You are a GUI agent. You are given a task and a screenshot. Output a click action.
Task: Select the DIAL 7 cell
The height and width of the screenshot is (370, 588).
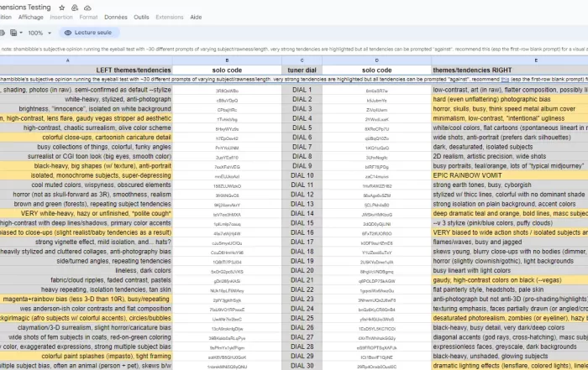[x=302, y=147]
